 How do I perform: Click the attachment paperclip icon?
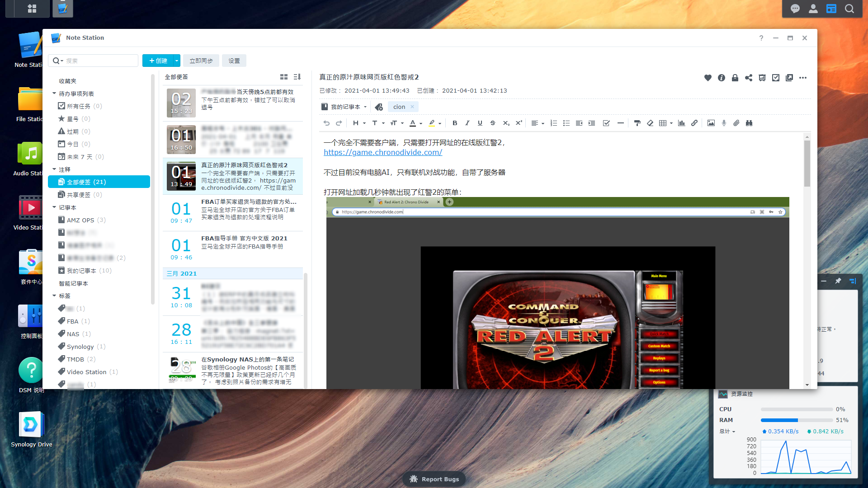click(x=736, y=123)
